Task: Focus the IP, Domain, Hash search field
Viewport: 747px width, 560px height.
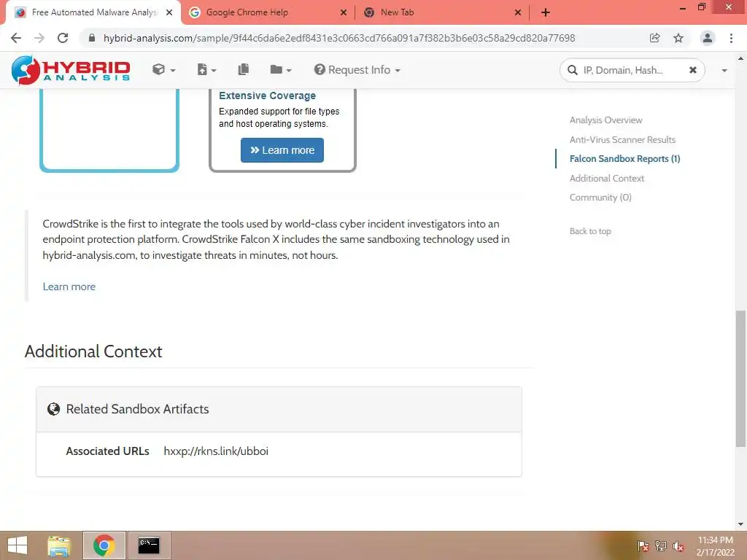Action: tap(631, 71)
